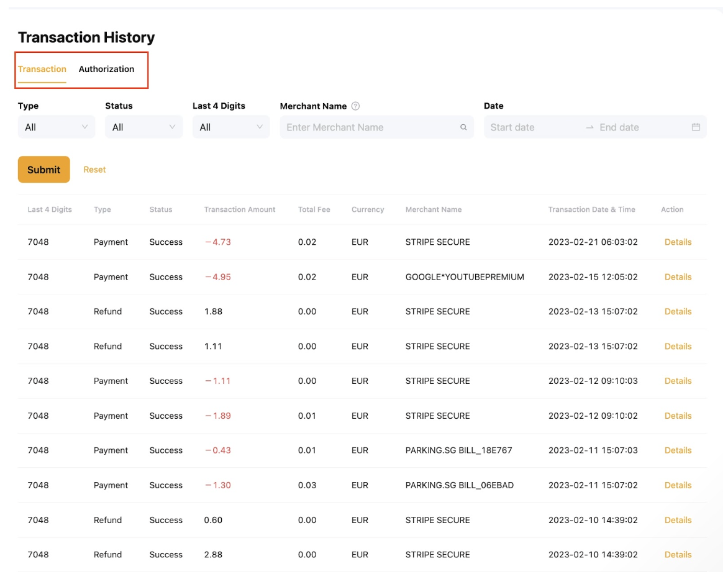The image size is (728, 579).
Task: Focus the Enter Merchant Name field
Action: coord(370,127)
